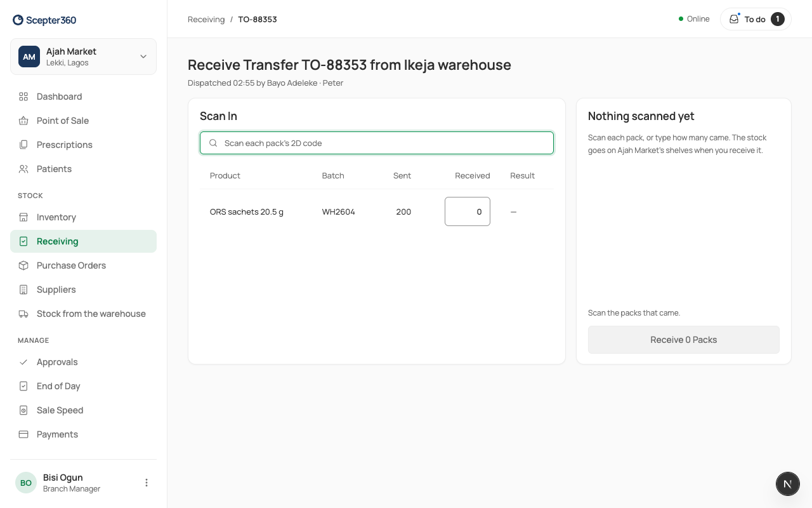The height and width of the screenshot is (508, 812).
Task: Click the truck icon for warehouse stock
Action: (x=23, y=314)
